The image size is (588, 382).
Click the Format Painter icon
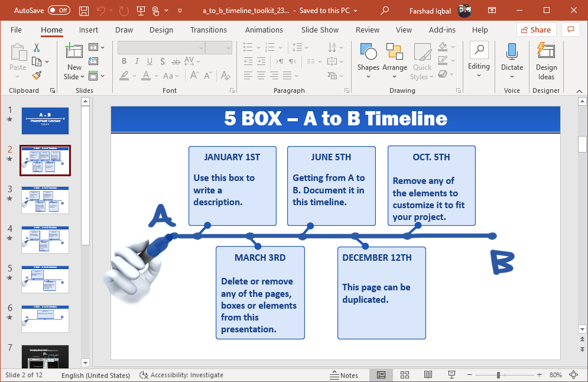[x=37, y=75]
